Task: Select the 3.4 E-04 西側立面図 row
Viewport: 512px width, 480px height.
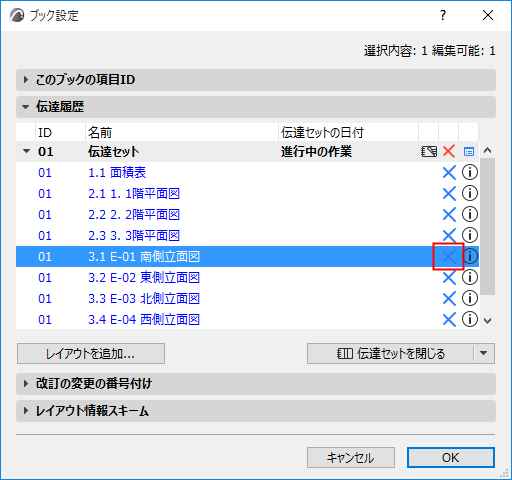Action: pos(247,319)
